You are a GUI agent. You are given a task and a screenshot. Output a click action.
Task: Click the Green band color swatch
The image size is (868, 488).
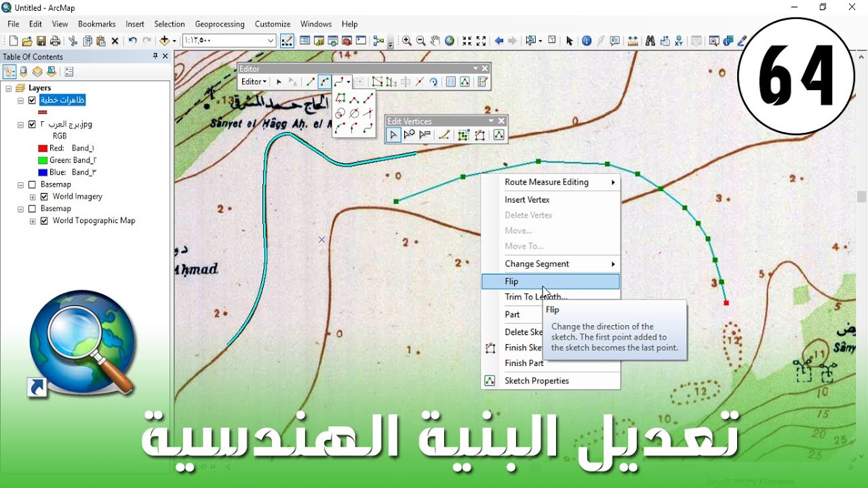click(43, 160)
